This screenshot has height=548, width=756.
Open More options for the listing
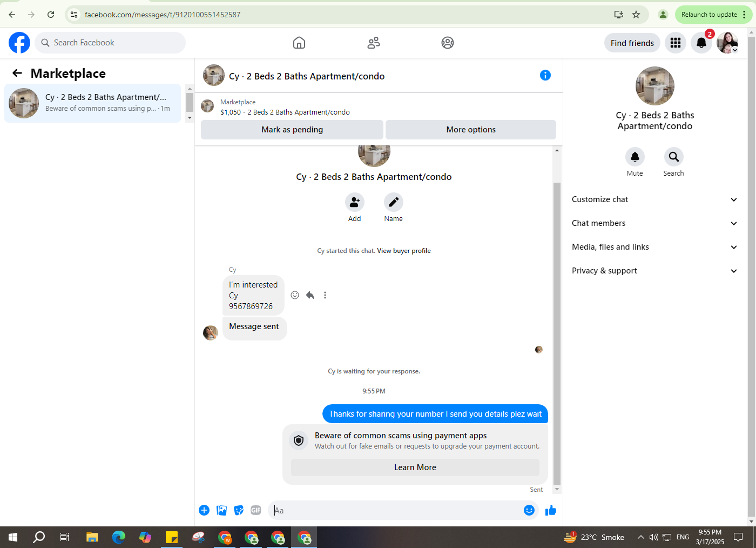coord(471,130)
